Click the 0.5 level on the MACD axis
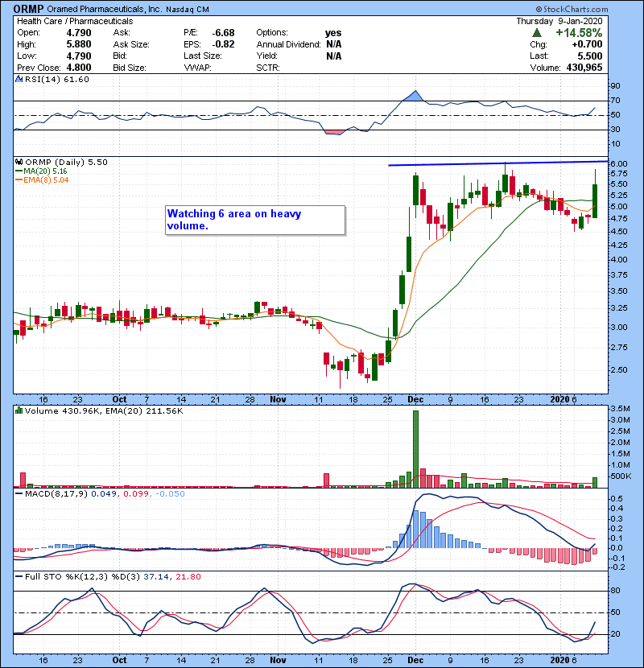 click(x=617, y=498)
